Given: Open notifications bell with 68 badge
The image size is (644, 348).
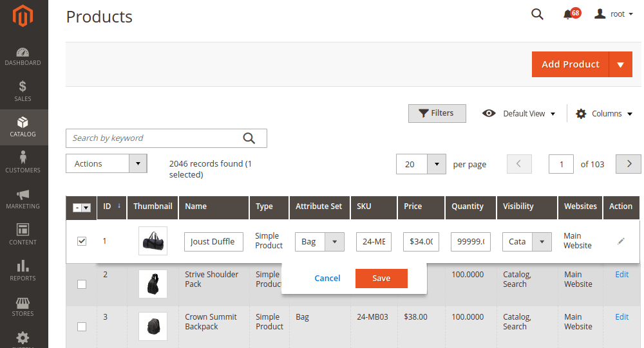Looking at the screenshot, I should coord(572,14).
